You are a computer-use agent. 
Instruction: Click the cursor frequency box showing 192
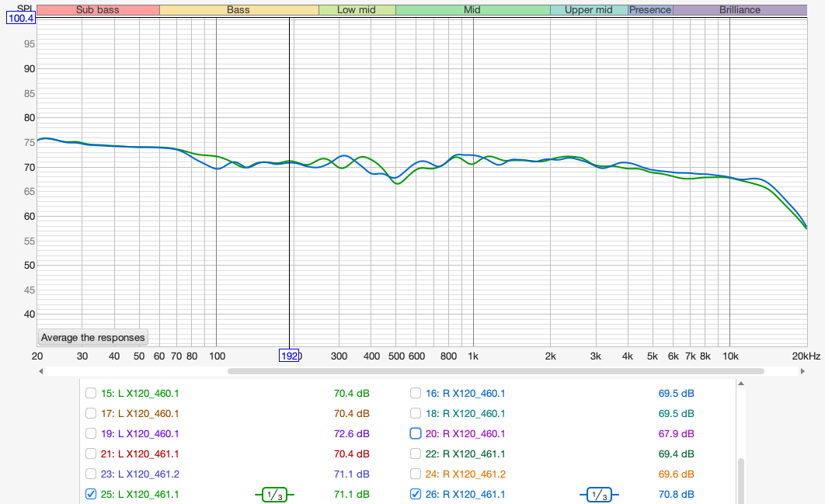290,355
